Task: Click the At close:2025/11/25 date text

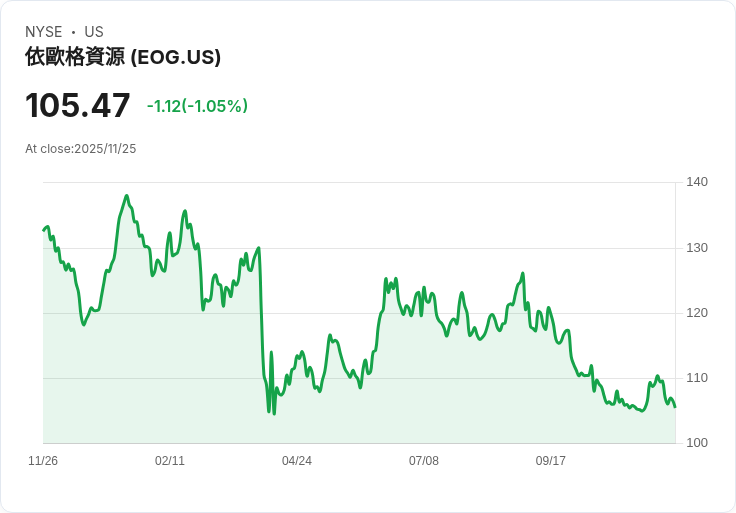Action: coord(81,149)
